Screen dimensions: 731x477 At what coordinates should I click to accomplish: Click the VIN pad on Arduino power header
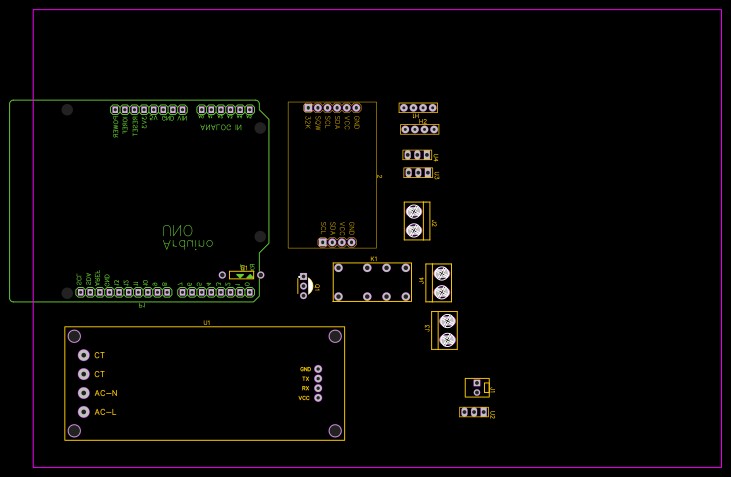(183, 110)
